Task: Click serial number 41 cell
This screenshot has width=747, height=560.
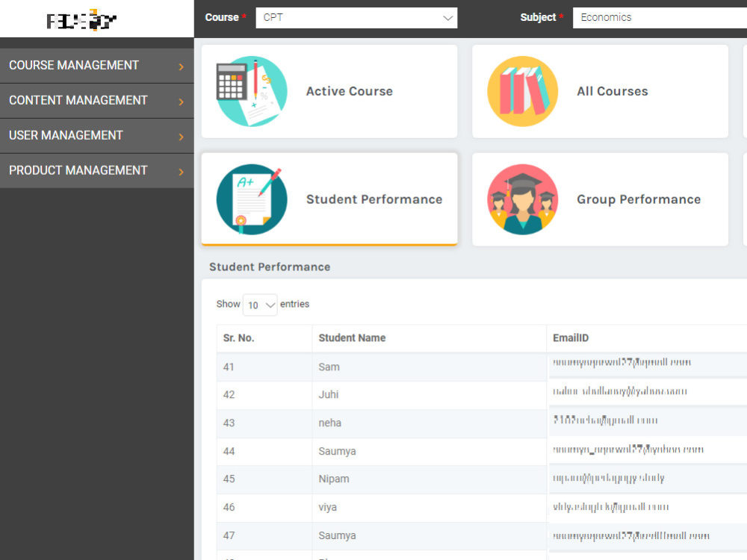Action: pyautogui.click(x=264, y=367)
